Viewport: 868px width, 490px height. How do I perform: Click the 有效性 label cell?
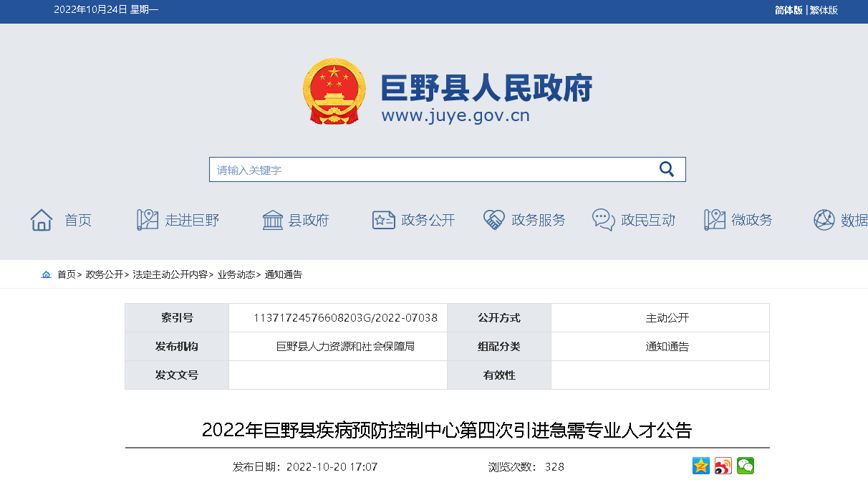499,375
